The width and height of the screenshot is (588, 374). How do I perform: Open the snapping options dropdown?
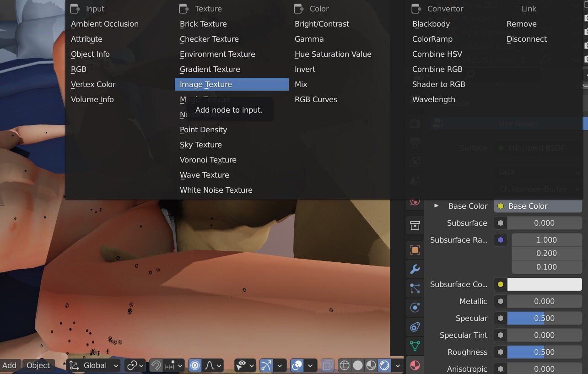tap(175, 365)
